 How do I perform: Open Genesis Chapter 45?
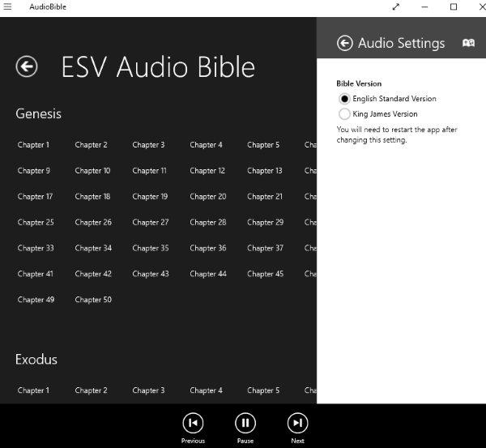(x=265, y=274)
